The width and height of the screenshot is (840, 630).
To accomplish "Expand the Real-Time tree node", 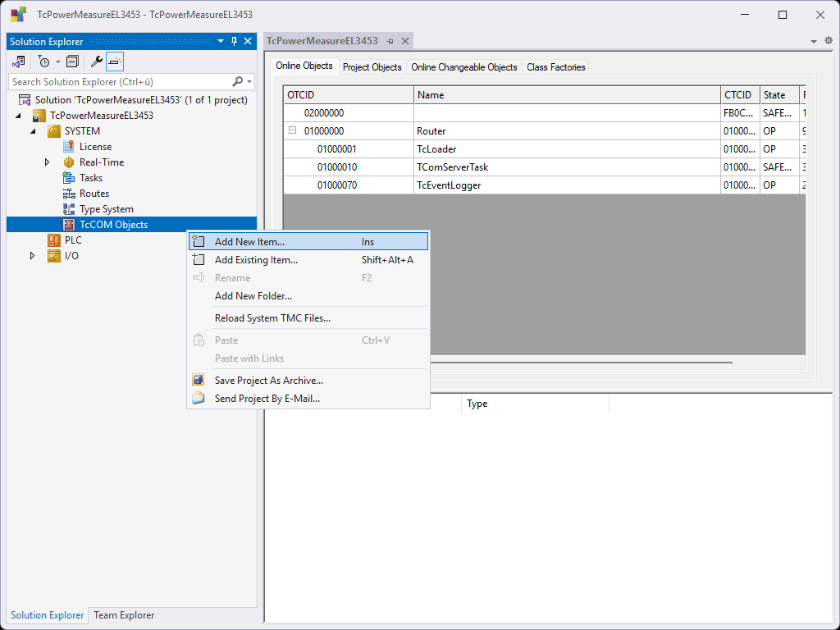I will click(x=48, y=162).
